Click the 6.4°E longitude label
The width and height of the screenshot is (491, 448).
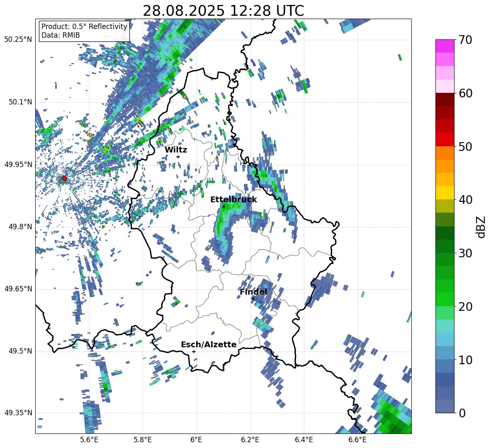pos(304,440)
